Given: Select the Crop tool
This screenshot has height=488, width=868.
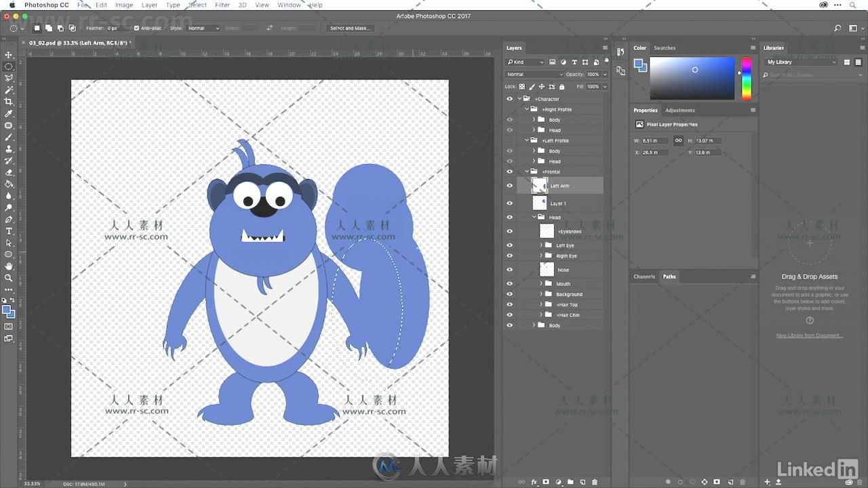Looking at the screenshot, I should (9, 102).
